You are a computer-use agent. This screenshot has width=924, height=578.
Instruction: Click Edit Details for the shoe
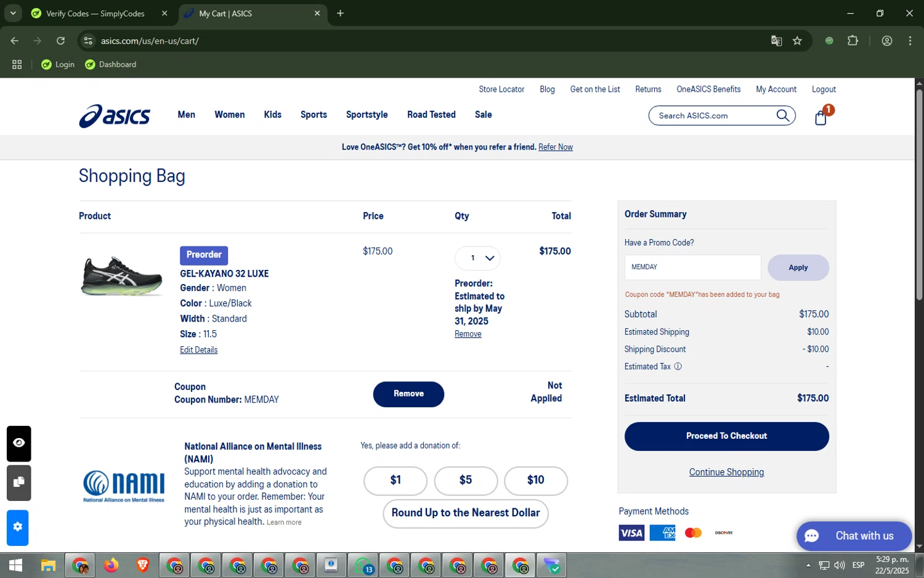[198, 350]
